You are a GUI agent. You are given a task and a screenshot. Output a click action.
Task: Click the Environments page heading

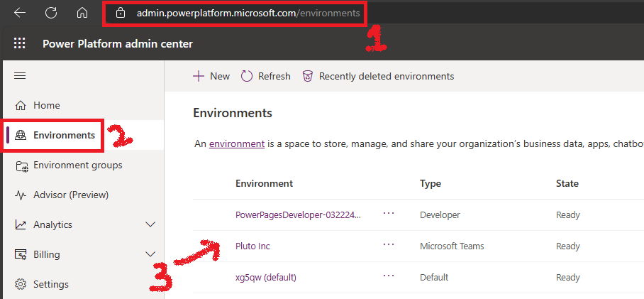tap(233, 113)
